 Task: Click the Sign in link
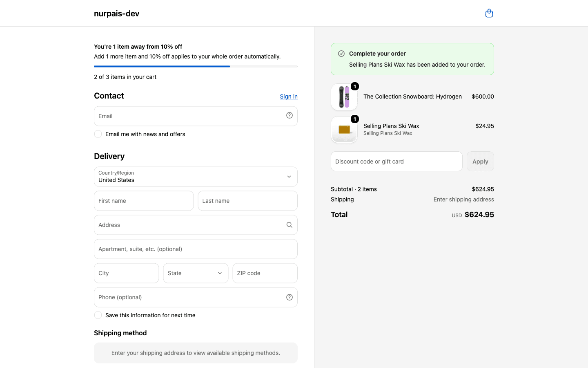point(289,96)
